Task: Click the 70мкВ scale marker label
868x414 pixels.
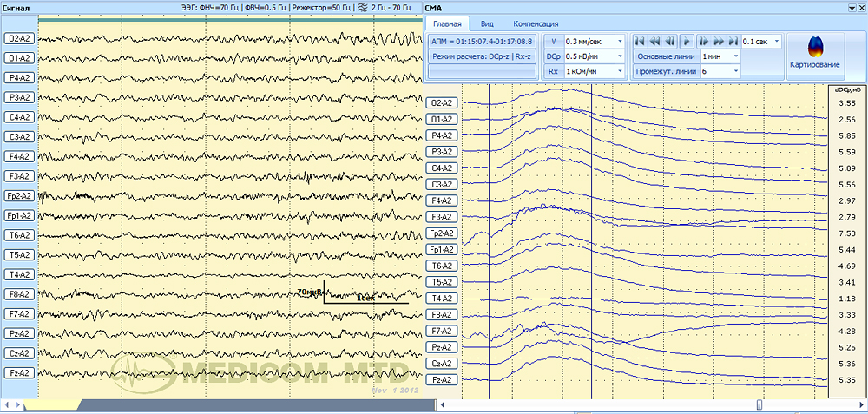Action: (310, 291)
